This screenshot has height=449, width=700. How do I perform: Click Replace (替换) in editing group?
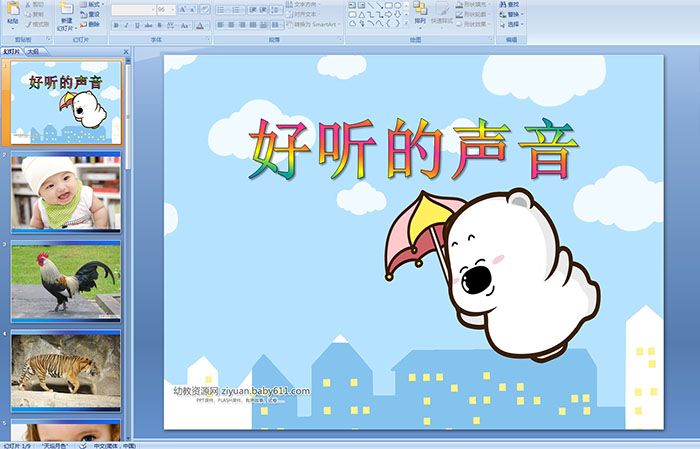pyautogui.click(x=510, y=14)
